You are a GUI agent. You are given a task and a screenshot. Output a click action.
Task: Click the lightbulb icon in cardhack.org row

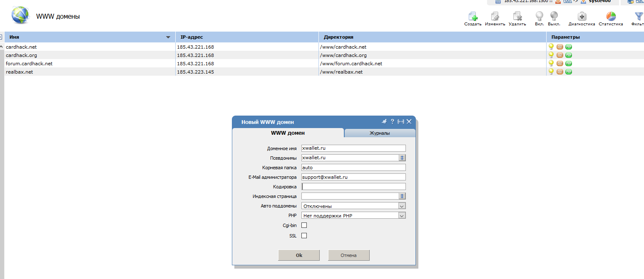(551, 55)
